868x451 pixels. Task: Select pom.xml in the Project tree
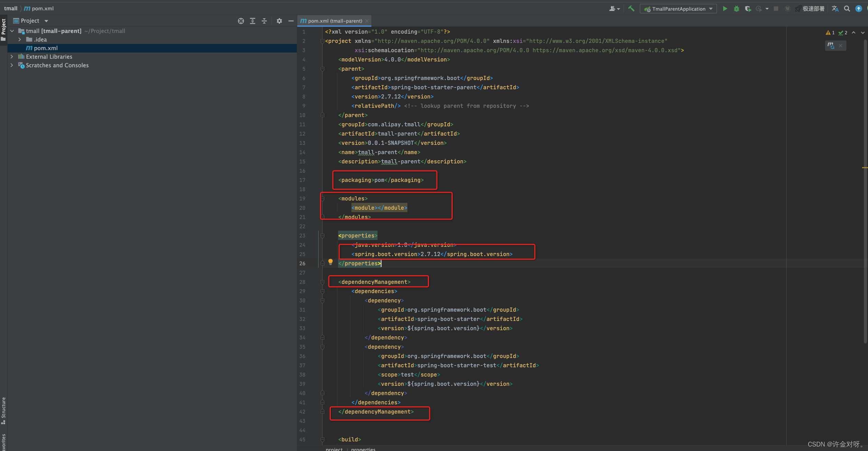point(45,48)
